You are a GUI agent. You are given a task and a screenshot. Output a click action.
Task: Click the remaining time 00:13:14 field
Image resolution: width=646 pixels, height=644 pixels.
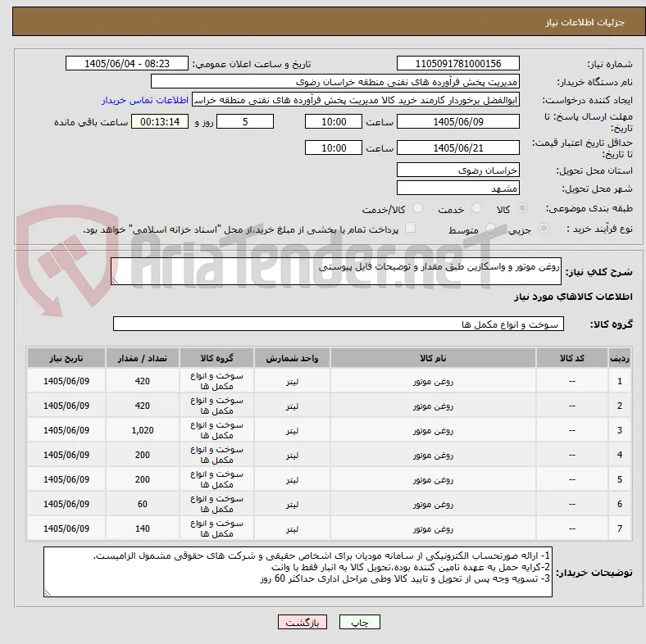click(160, 121)
